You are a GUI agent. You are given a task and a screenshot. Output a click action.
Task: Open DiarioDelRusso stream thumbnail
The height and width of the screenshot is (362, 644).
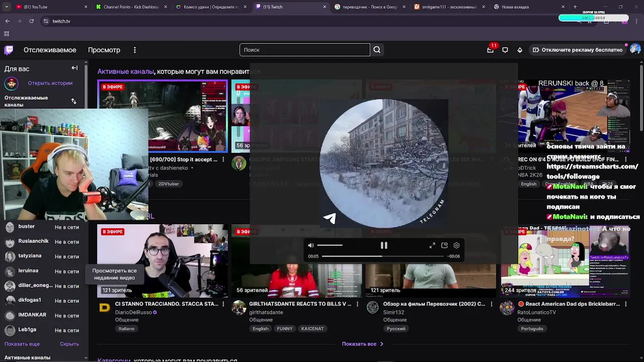click(x=163, y=261)
